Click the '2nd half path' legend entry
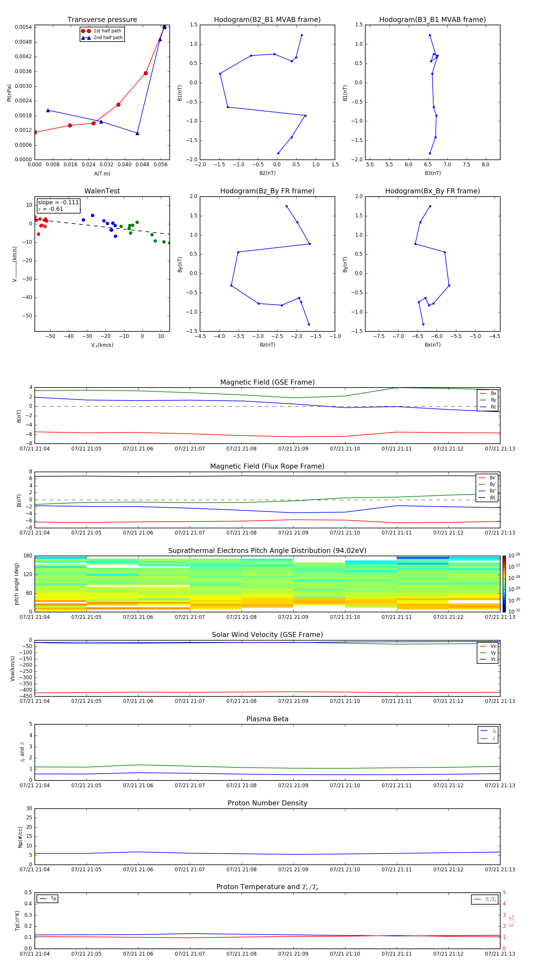The width and height of the screenshot is (535, 980). click(102, 38)
